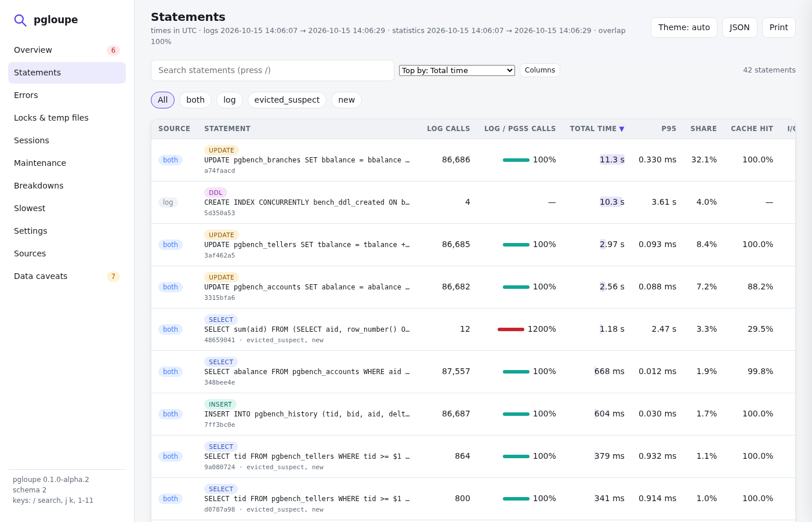Sort by the Share column header
Screen dimensions: 812x522
coord(704,129)
